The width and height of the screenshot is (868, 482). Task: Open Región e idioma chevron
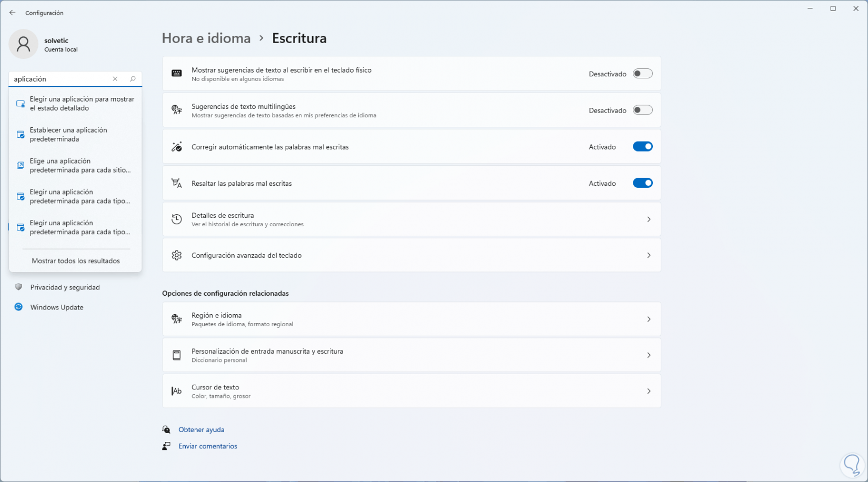tap(649, 319)
